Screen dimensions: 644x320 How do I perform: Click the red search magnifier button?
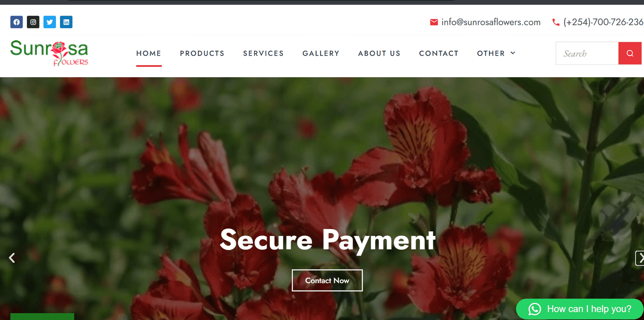point(630,53)
